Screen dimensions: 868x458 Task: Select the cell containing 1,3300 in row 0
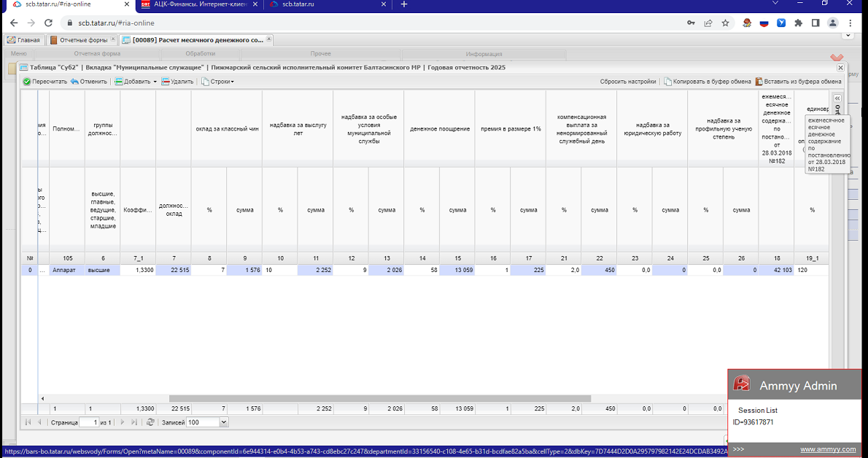pos(138,271)
